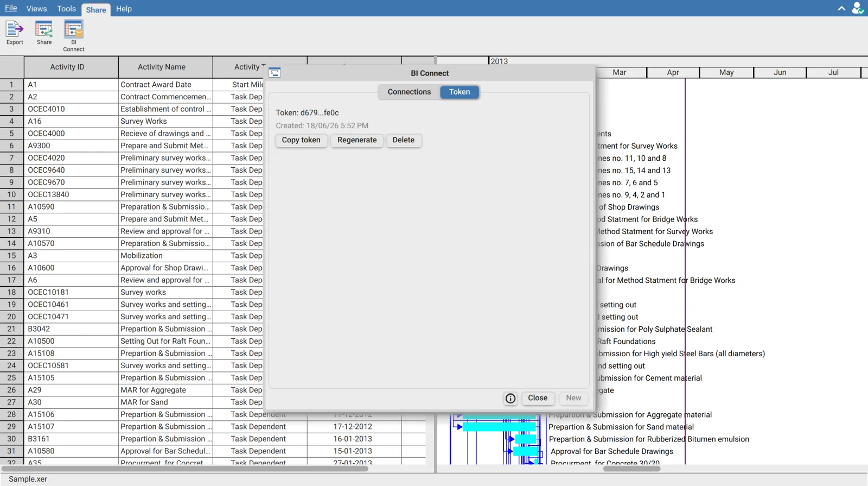This screenshot has width=868, height=486.
Task: Open the Help menu
Action: pyautogui.click(x=124, y=9)
